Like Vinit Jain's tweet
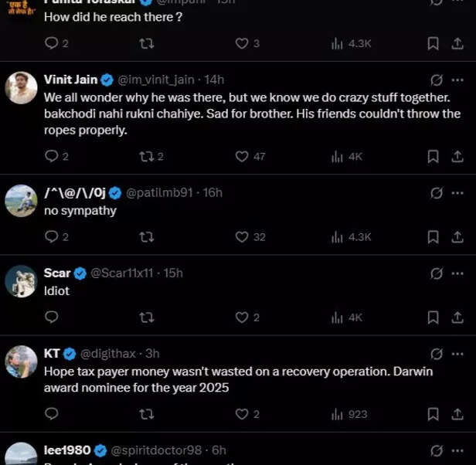Viewport: 476px width, 465px height. [x=242, y=156]
